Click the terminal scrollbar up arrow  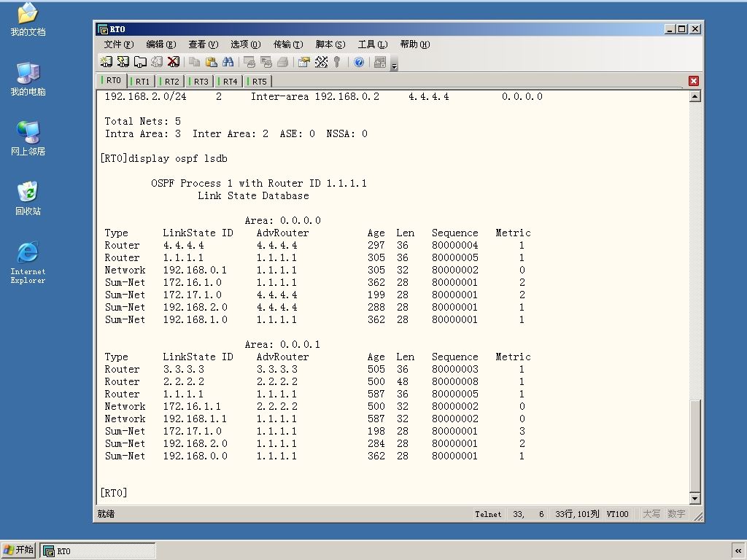click(695, 97)
